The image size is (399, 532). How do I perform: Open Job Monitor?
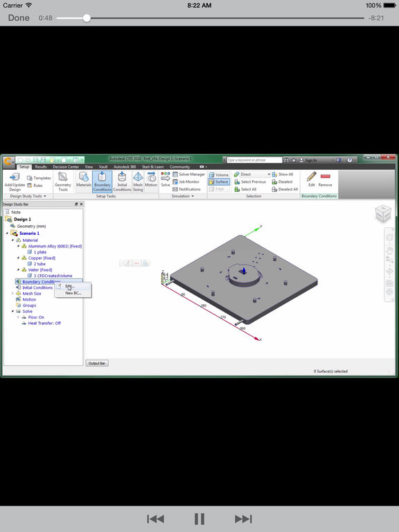tap(186, 181)
